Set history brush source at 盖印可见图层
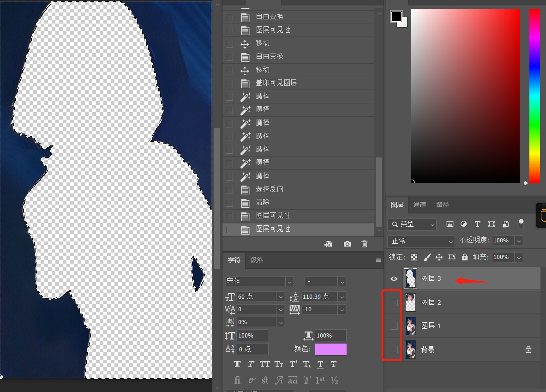Viewport: 546px width, 392px height. pos(229,83)
